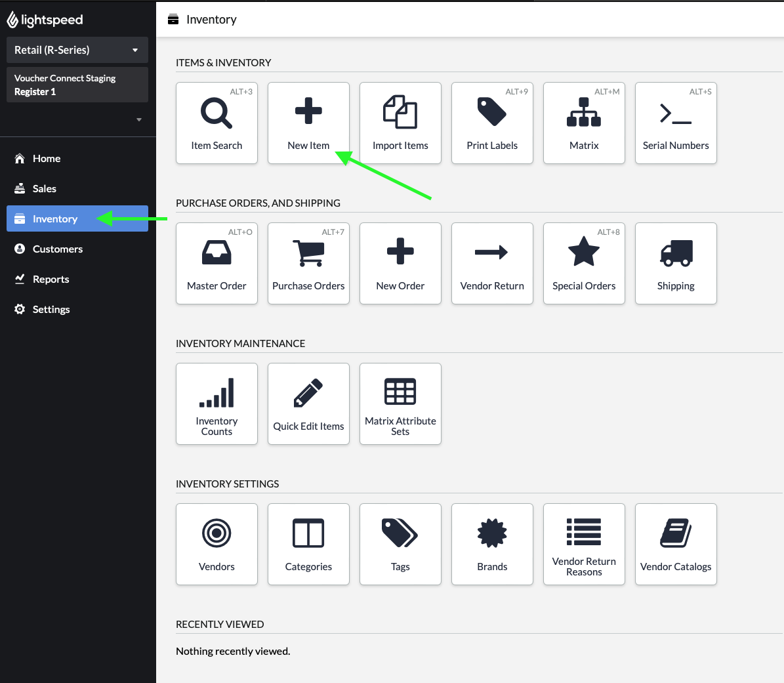Open Serial Numbers tile
Screen dimensions: 784x683
coord(676,123)
